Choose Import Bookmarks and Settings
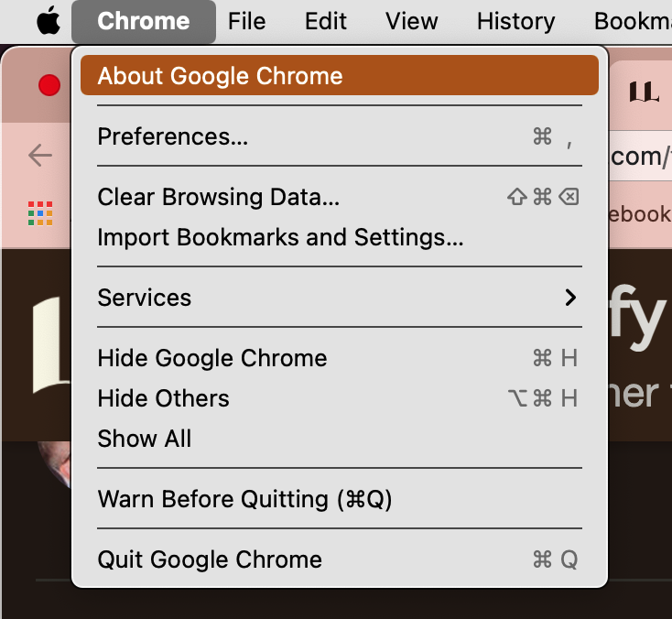 [340, 237]
